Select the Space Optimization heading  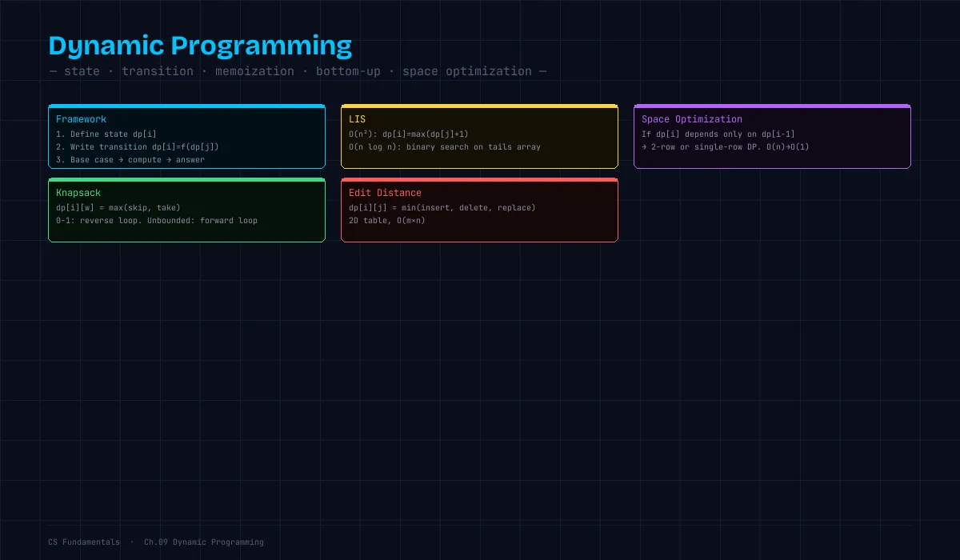click(x=692, y=119)
